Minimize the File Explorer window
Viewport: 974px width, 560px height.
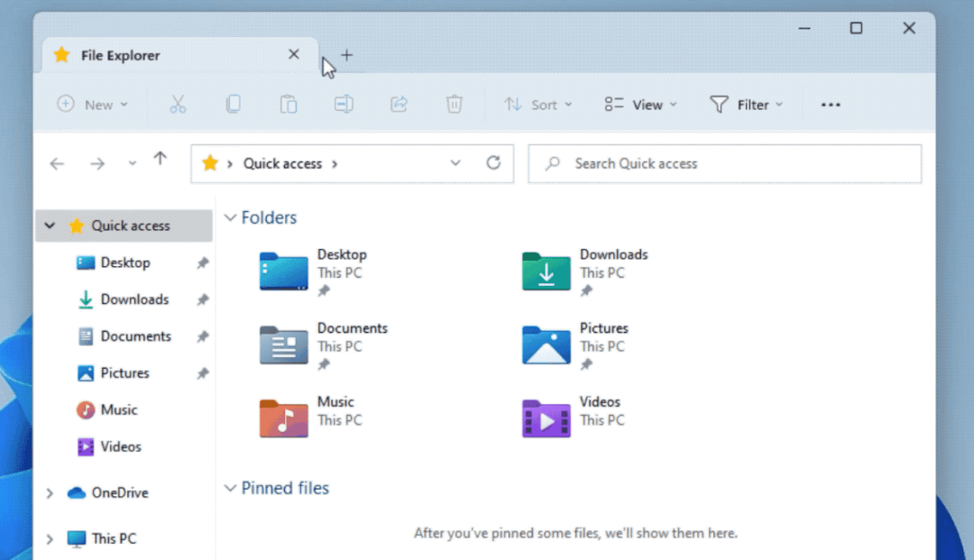coord(804,28)
